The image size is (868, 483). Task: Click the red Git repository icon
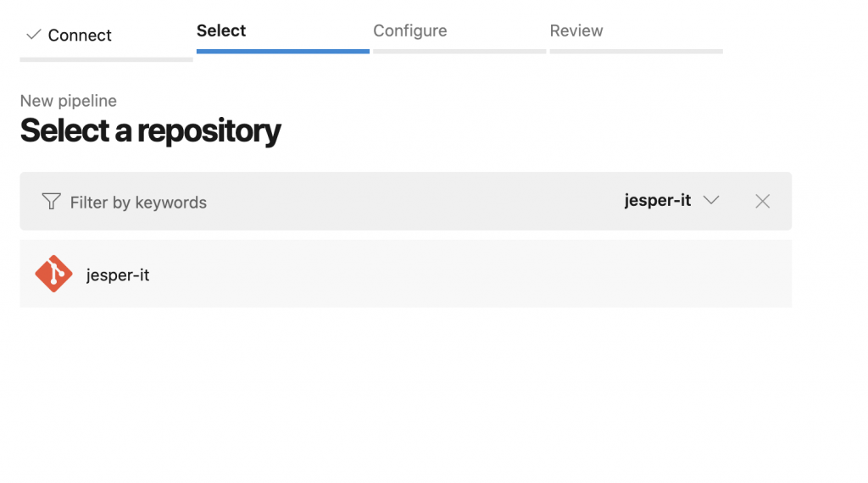click(x=53, y=274)
